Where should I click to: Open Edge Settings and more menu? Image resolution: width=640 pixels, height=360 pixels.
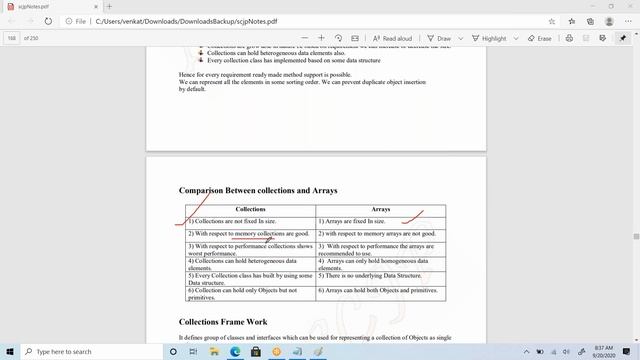pos(628,21)
